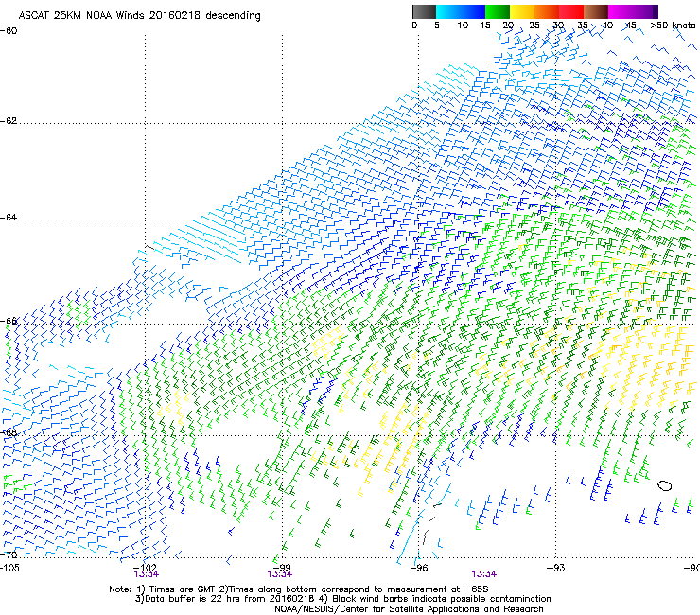Viewport: 700px width, 615px height.
Task: Select the cyan-blue 5–15 knots legend segment
Action: pyautogui.click(x=461, y=11)
